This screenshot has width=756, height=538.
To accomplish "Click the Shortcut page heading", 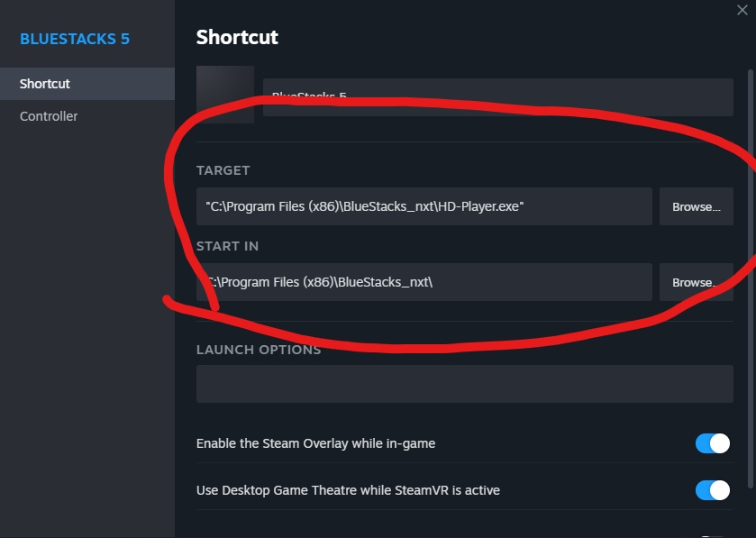I will pos(237,38).
